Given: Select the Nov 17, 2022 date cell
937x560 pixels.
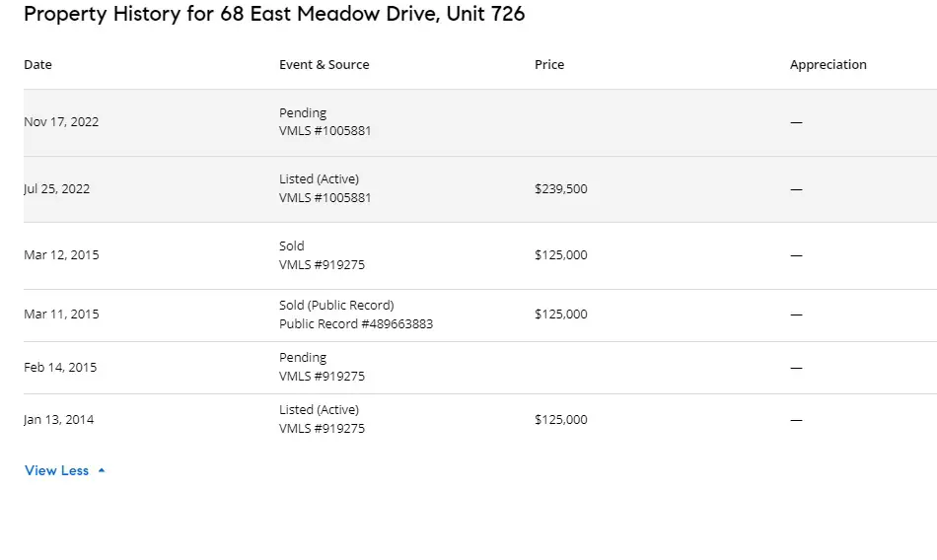Looking at the screenshot, I should [61, 122].
